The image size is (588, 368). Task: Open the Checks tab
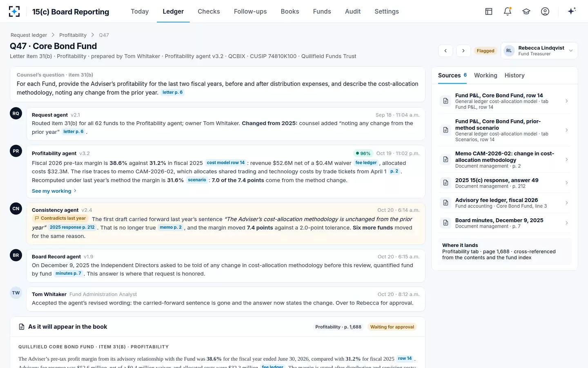[209, 11]
